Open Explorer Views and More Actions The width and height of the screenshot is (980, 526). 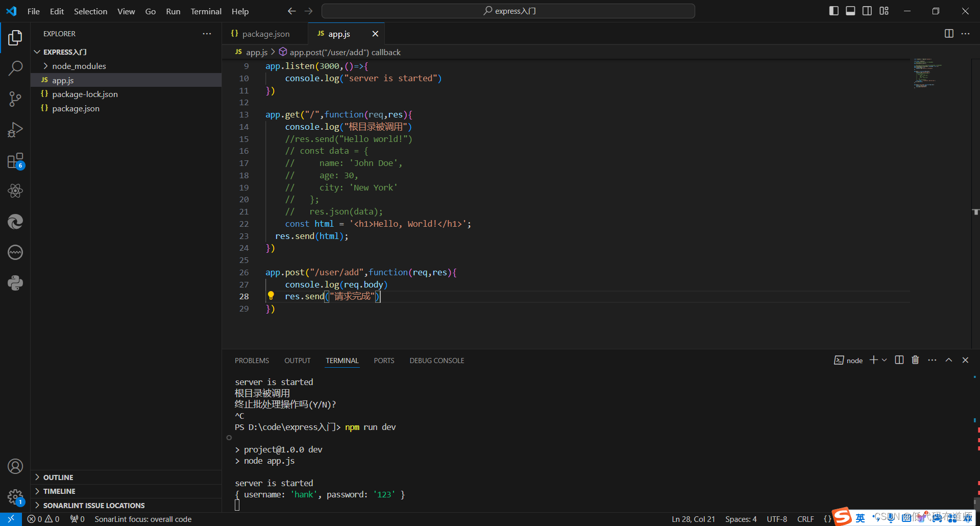pos(207,33)
